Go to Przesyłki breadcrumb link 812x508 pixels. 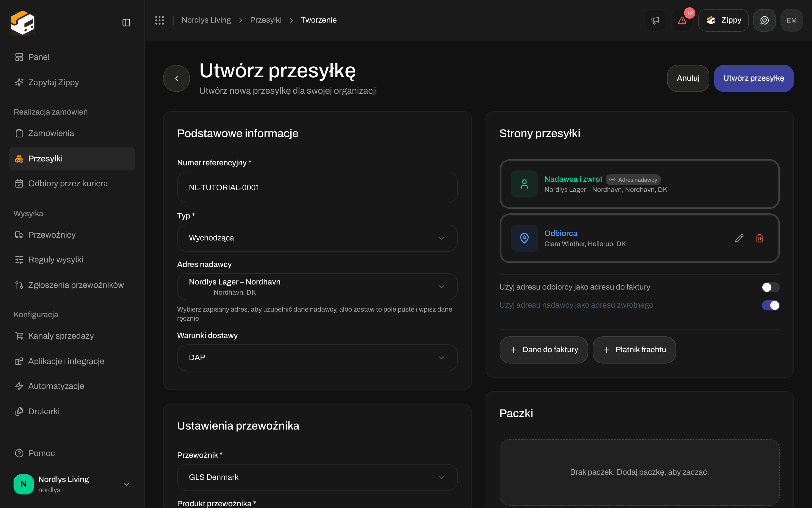(x=266, y=20)
